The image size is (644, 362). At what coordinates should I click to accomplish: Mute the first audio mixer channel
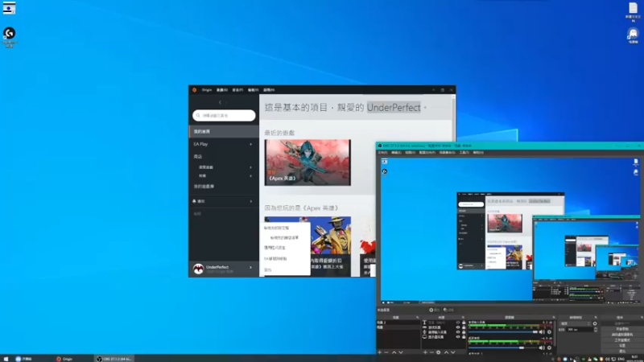coord(542,331)
